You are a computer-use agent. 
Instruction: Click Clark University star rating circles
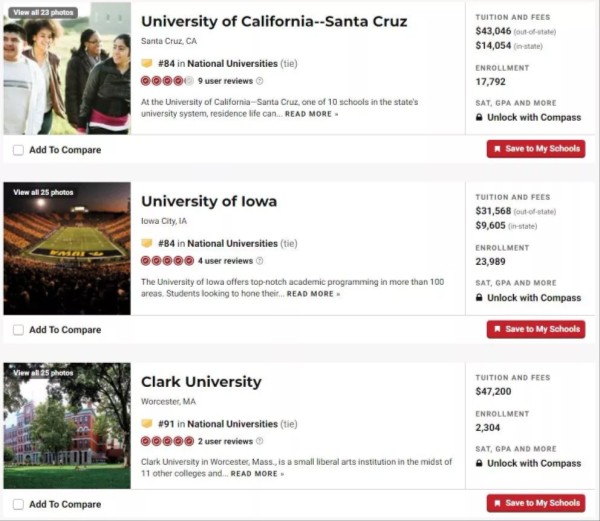click(168, 441)
